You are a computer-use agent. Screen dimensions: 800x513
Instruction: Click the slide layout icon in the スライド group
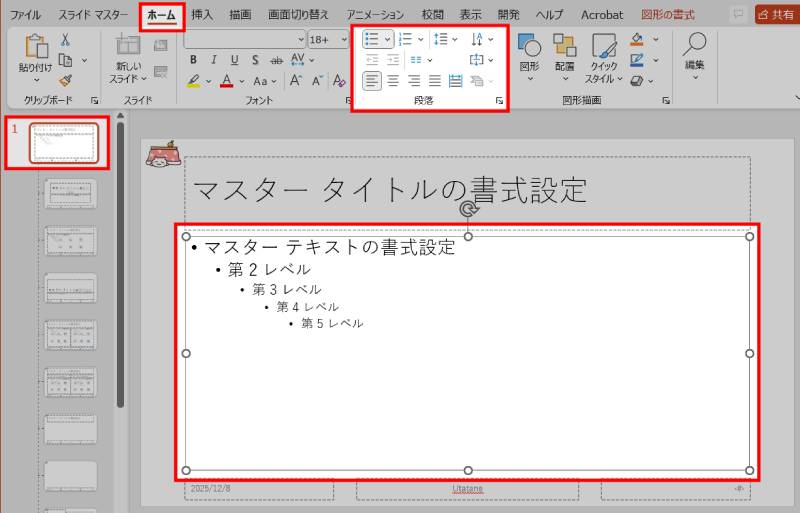coord(161,46)
